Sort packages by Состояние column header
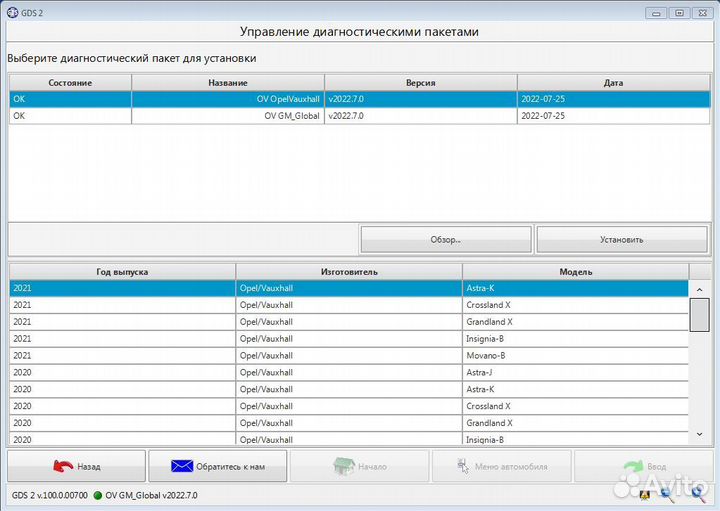Viewport: 720px width, 511px height. pyautogui.click(x=69, y=82)
